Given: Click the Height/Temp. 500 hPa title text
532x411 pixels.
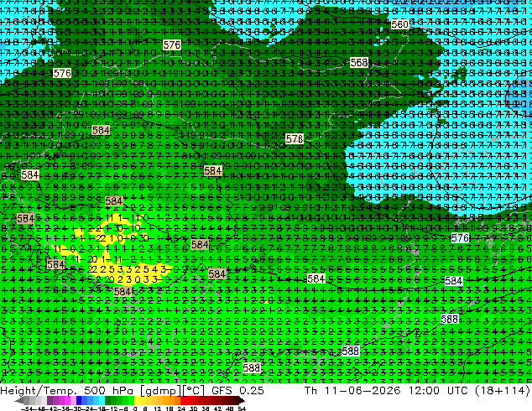Looking at the screenshot, I should (67, 390).
